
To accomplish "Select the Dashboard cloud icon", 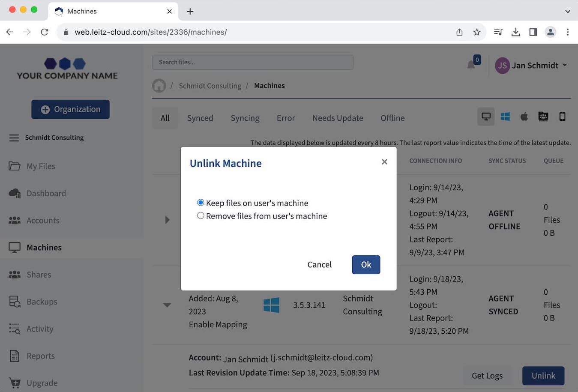I will pos(14,193).
